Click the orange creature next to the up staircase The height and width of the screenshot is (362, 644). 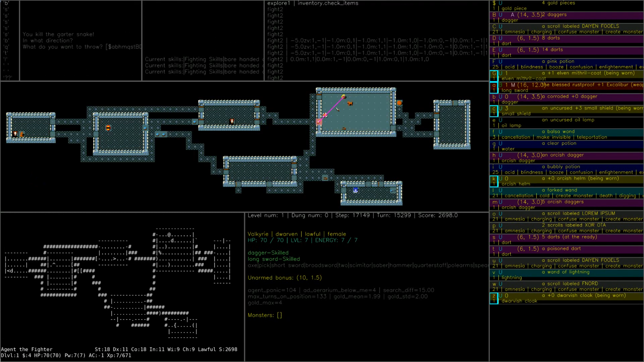coord(22,134)
